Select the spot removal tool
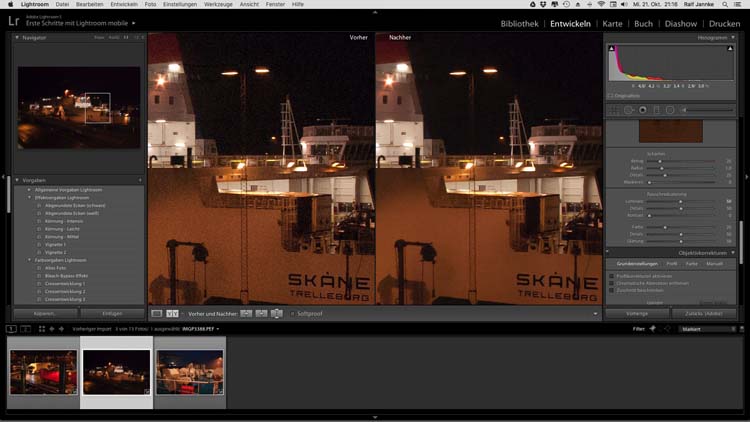This screenshot has height=422, width=750. pyautogui.click(x=629, y=110)
